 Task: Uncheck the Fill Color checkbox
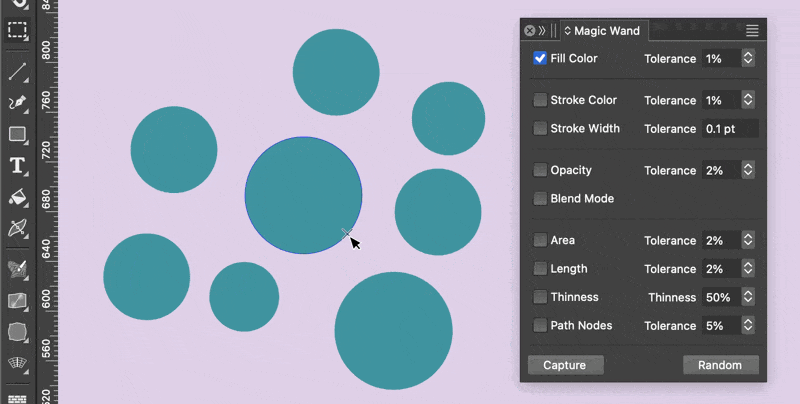click(540, 59)
